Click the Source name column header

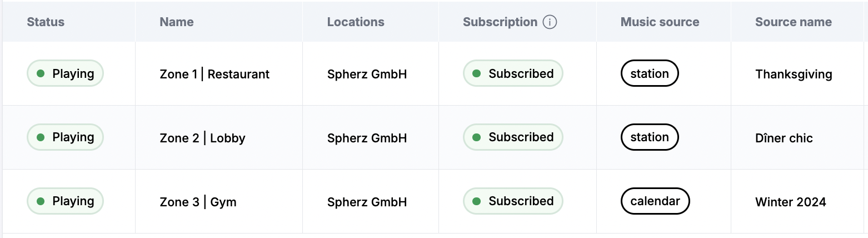(793, 22)
